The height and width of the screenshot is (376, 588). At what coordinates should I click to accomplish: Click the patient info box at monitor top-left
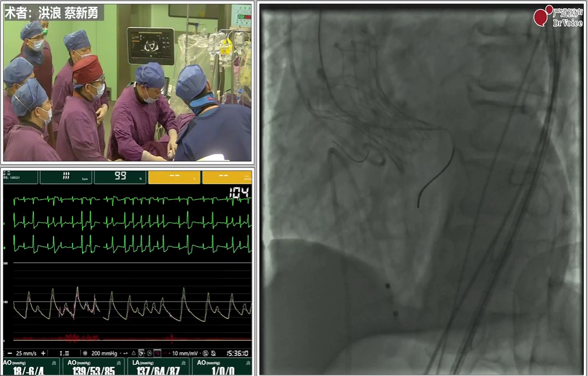point(20,176)
